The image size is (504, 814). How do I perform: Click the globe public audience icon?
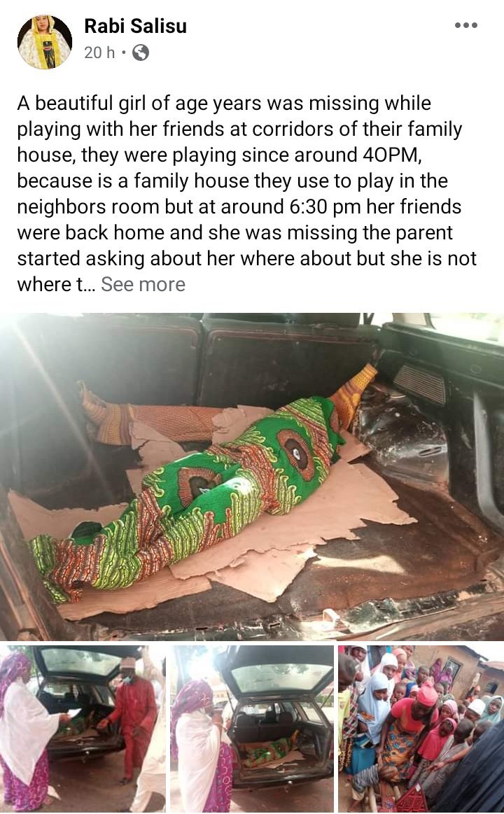141,52
